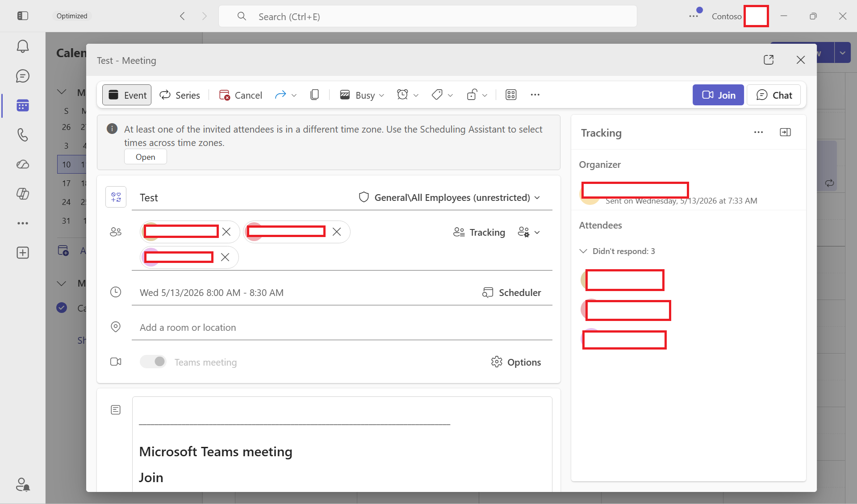Open Copilot icon in sidebar
This screenshot has height=504, width=857.
point(23,194)
